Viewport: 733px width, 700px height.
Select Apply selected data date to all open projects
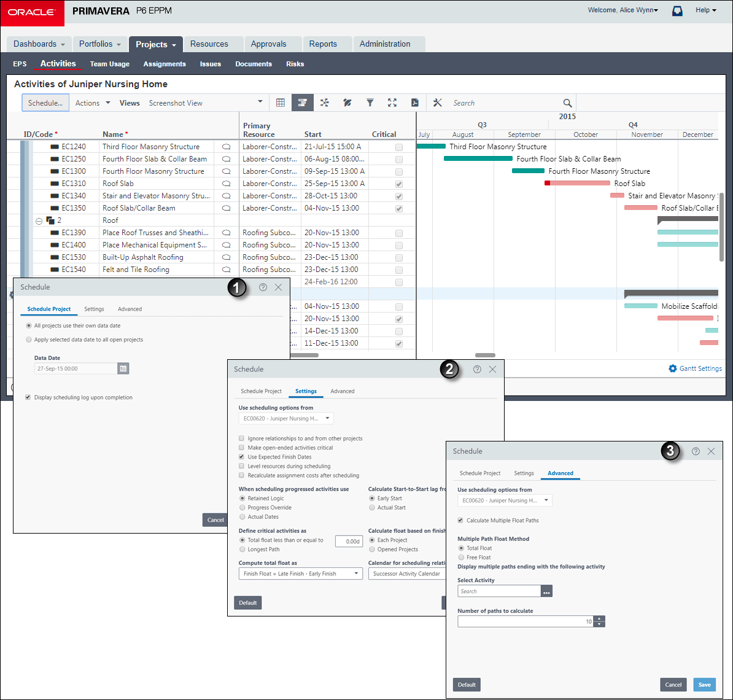coord(29,340)
